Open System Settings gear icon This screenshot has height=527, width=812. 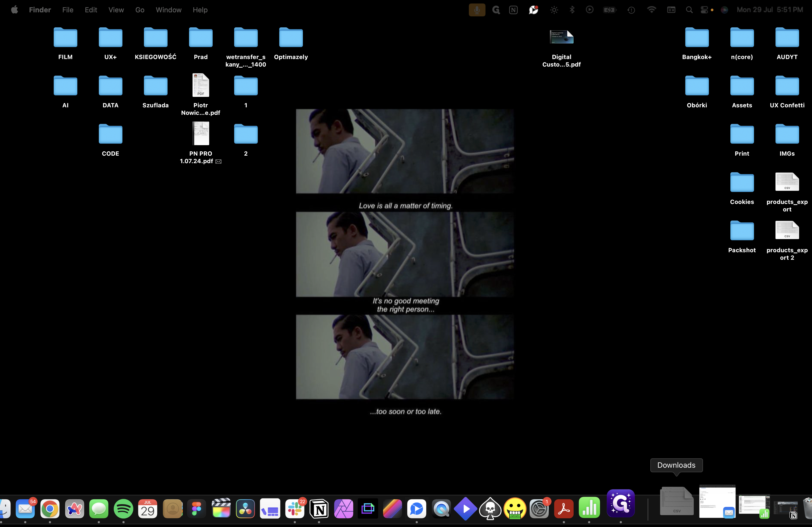click(x=539, y=508)
